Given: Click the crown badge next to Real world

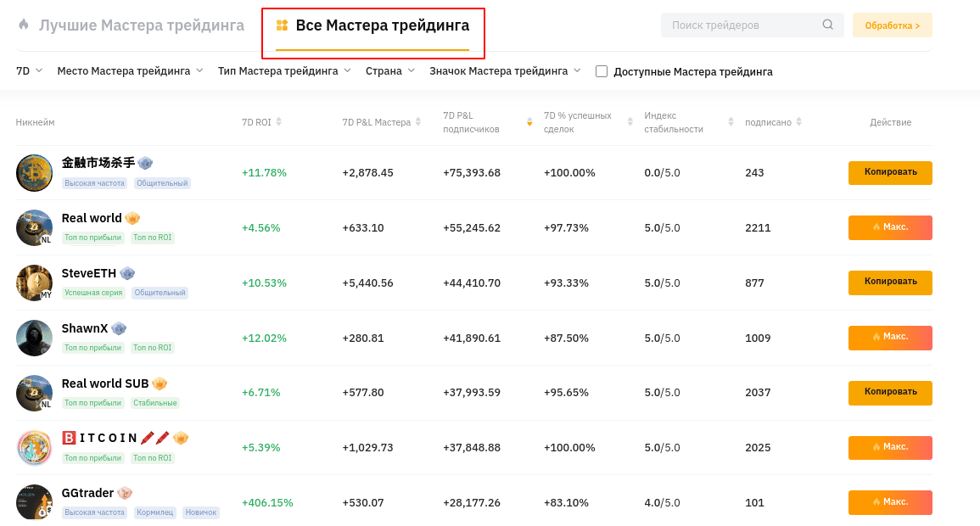Looking at the screenshot, I should coord(132,218).
